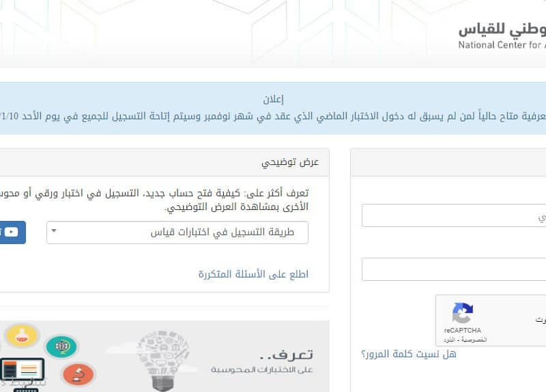Click the عرض توضيحي panel header

[x=164, y=162]
